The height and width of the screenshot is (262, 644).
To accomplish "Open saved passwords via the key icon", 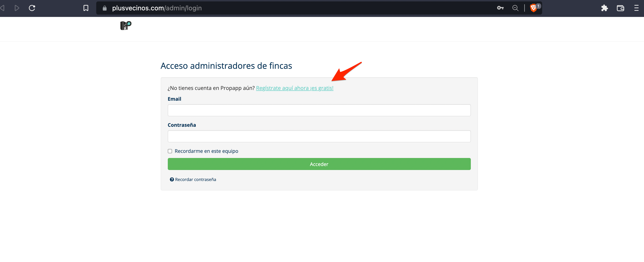I will coord(500,8).
